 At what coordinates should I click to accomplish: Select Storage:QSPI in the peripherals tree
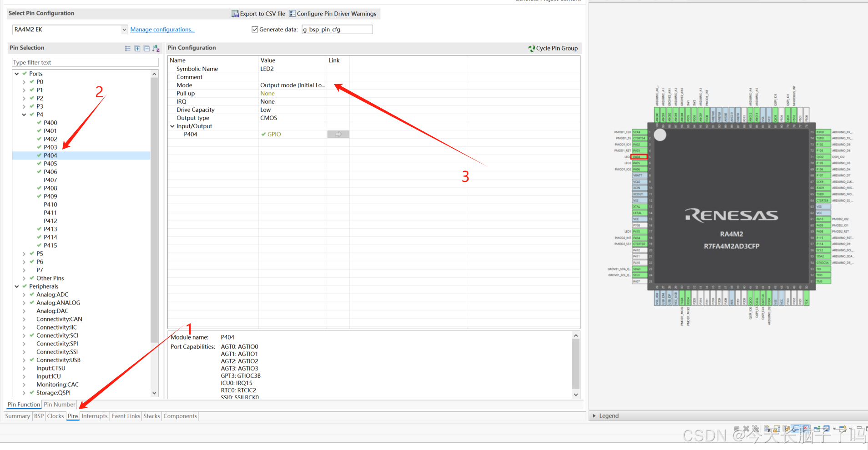54,393
